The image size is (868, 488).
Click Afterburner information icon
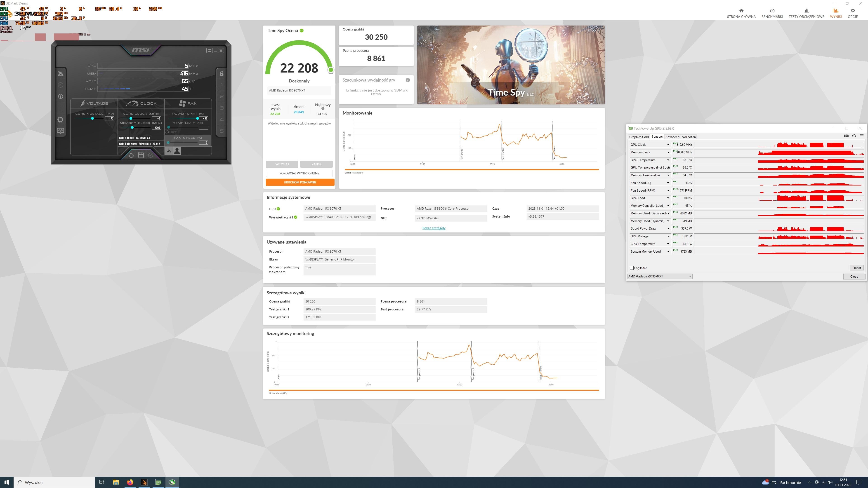tap(60, 96)
